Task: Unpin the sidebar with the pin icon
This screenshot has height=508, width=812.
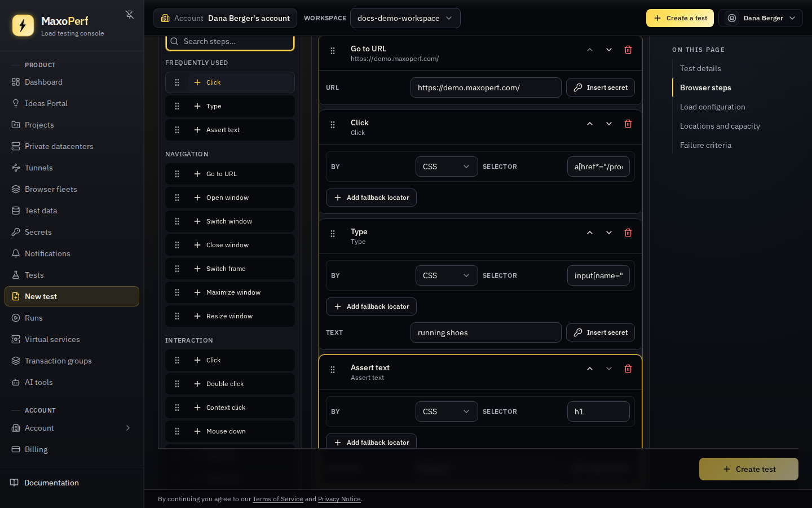Action: coord(130,15)
